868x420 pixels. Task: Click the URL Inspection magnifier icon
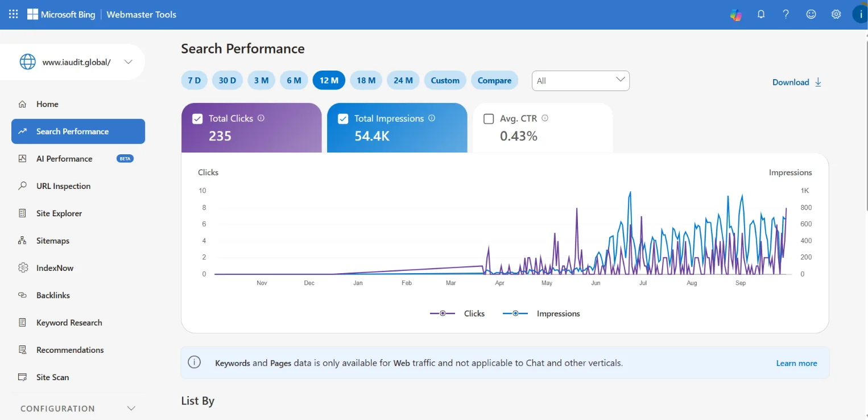pyautogui.click(x=22, y=186)
